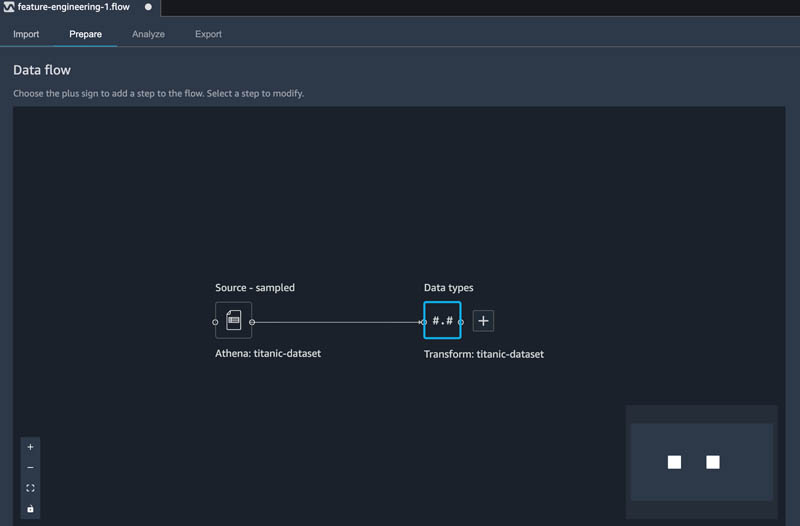This screenshot has height=526, width=800.
Task: Click the 'Data flow' heading
Action: click(42, 70)
